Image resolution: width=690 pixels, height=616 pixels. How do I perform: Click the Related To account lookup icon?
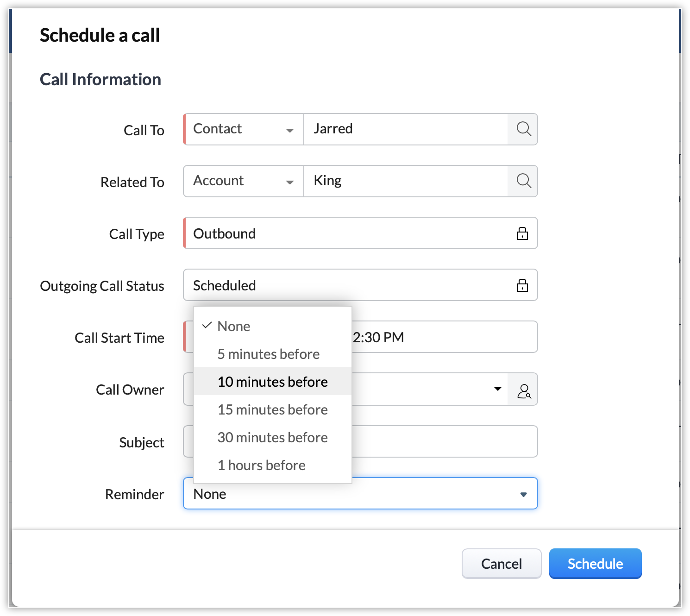click(523, 181)
